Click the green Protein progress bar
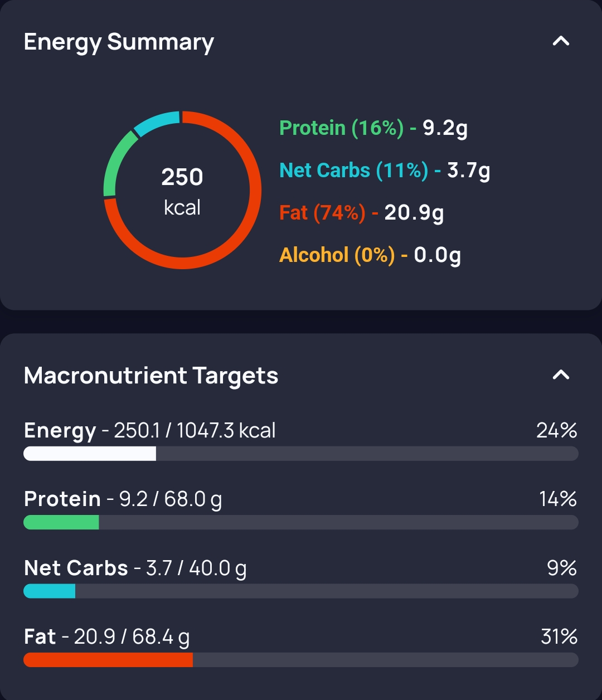 point(61,522)
